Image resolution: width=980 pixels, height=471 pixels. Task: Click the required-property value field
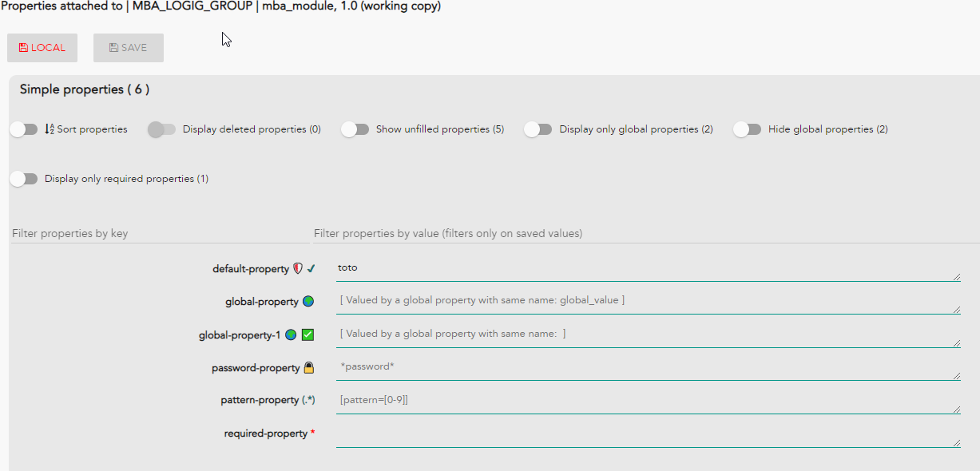(x=649, y=435)
